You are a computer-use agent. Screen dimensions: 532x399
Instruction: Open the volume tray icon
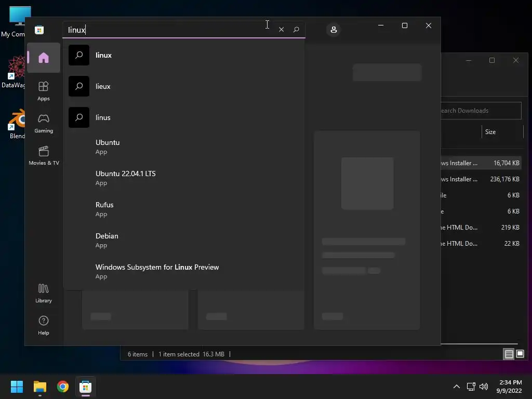[484, 387]
